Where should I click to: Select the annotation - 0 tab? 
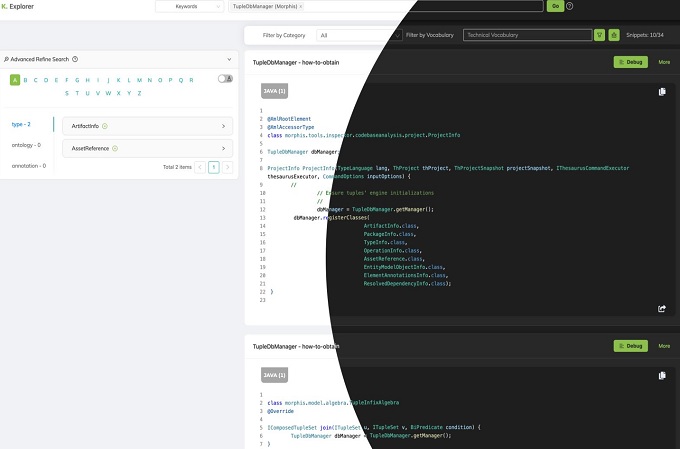[x=27, y=165]
